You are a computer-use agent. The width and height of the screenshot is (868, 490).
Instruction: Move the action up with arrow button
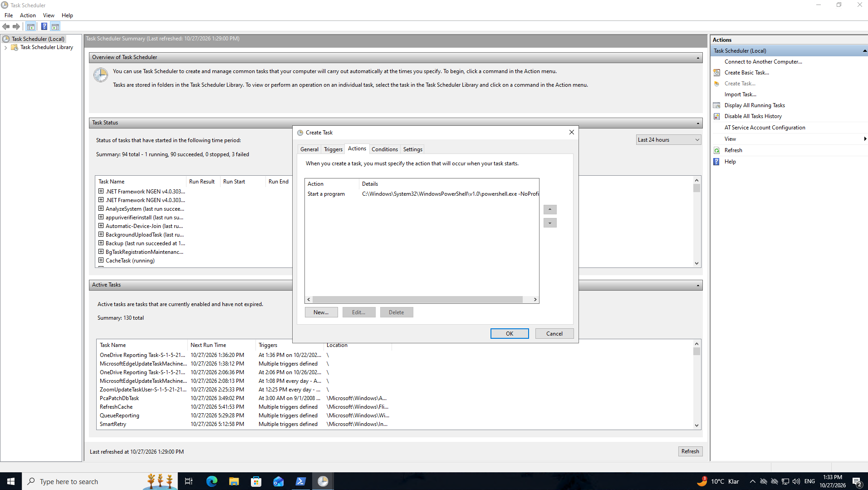tap(550, 210)
